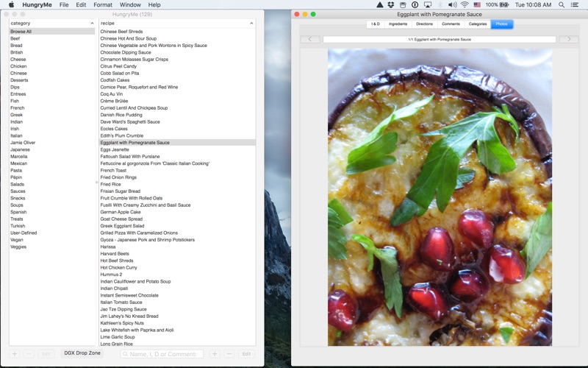Add a new category with plus button
This screenshot has width=588, height=368.
(14, 354)
